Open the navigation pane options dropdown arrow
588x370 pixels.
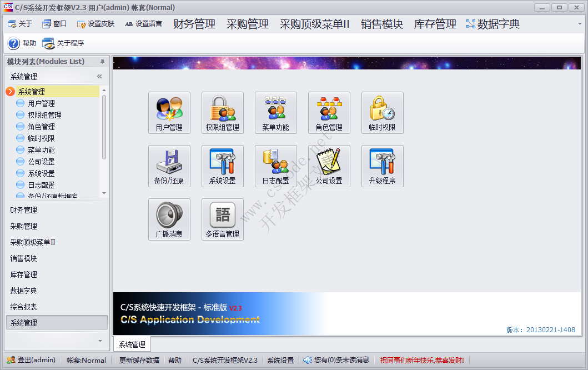(x=100, y=341)
